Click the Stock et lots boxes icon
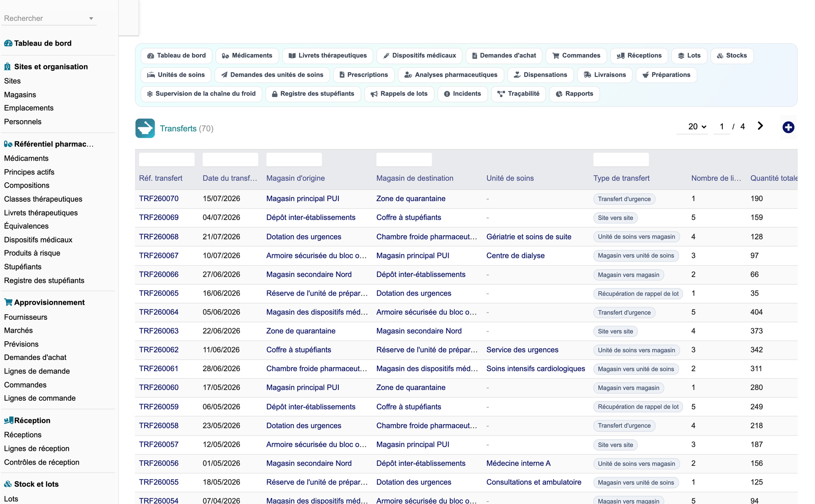Screen dimensions: 815x504 [x=8, y=484]
